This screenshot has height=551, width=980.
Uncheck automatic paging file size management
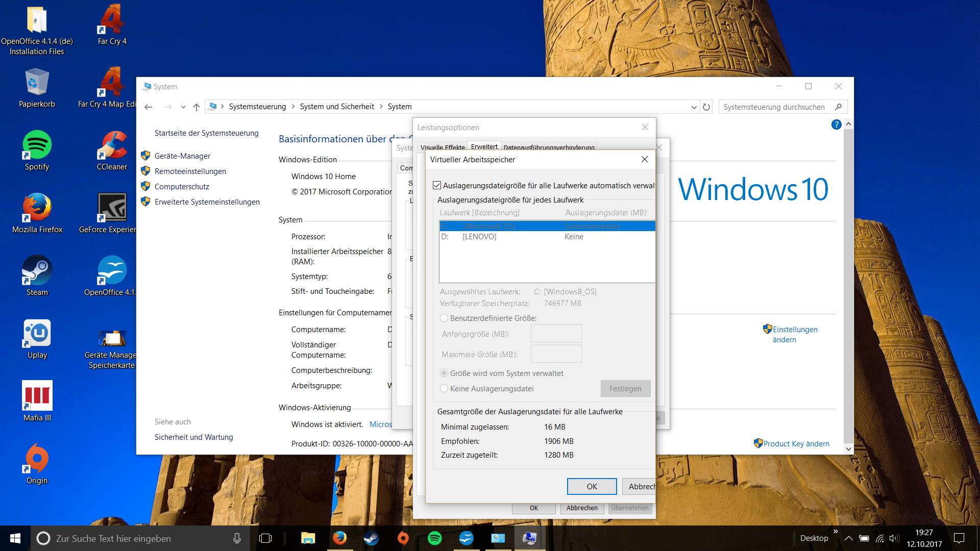(437, 185)
